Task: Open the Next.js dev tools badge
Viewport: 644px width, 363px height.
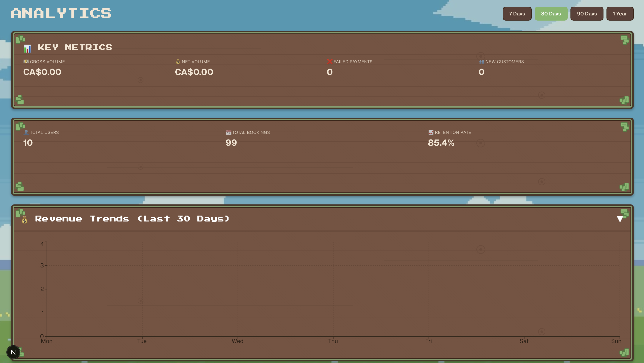Action: [13, 352]
